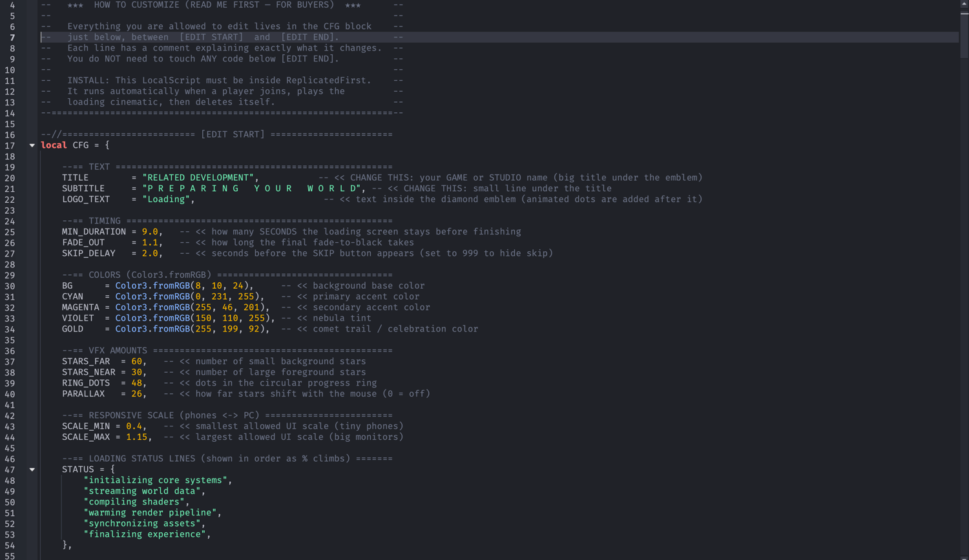
Task: Click the SUBTITLE key name on line 21
Action: coord(83,189)
